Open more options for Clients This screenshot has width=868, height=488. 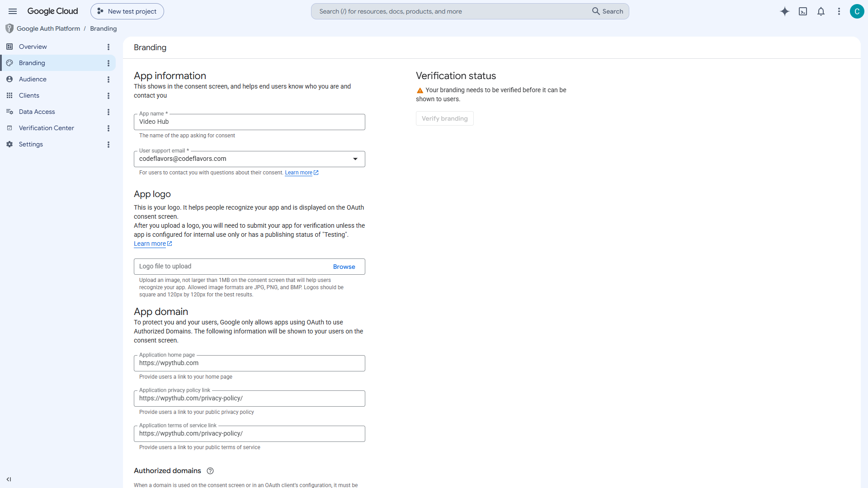point(108,96)
